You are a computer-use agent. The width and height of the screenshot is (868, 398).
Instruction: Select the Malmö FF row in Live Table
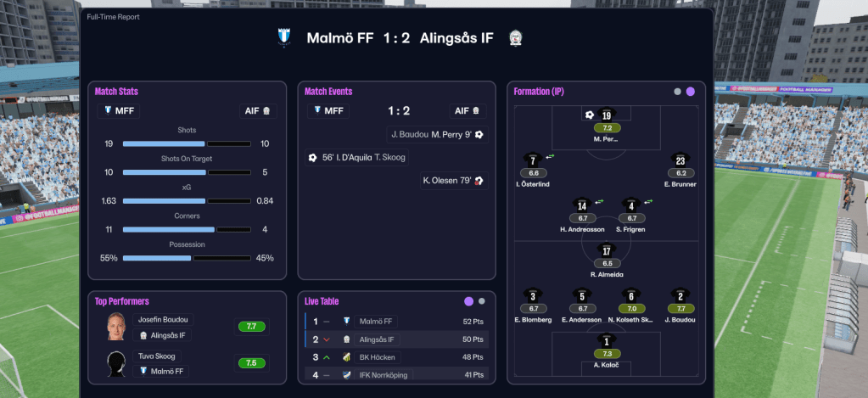click(x=396, y=322)
